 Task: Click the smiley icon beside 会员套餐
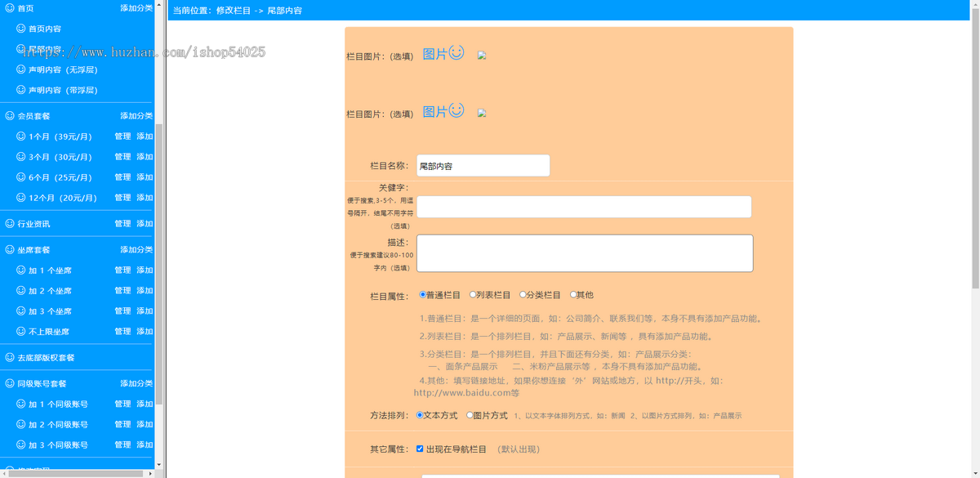[10, 116]
